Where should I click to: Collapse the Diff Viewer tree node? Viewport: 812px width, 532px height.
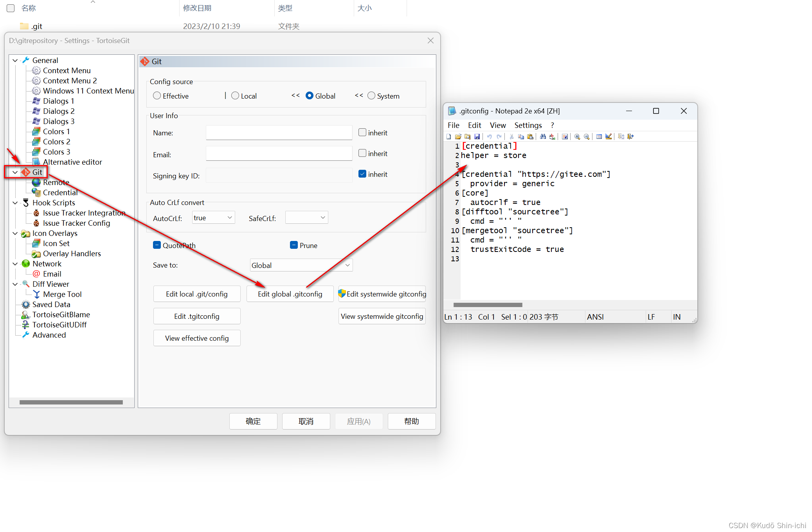click(15, 284)
